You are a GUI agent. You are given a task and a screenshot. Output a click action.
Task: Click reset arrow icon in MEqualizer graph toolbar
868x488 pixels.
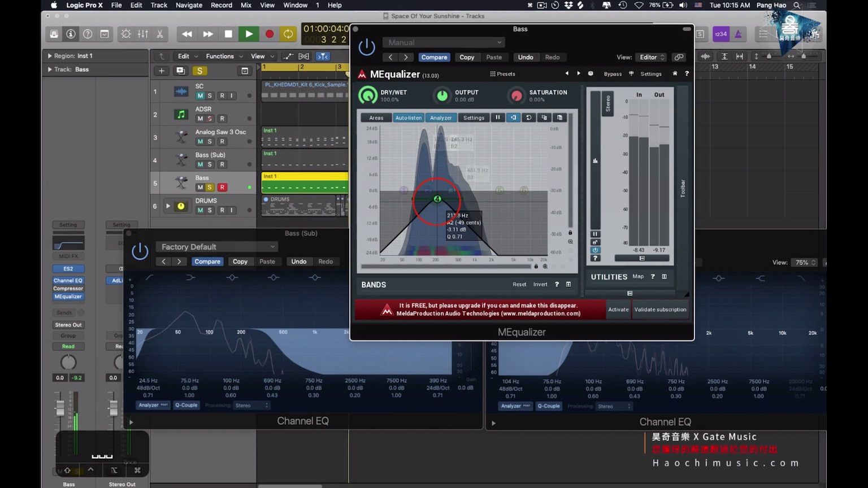(529, 117)
